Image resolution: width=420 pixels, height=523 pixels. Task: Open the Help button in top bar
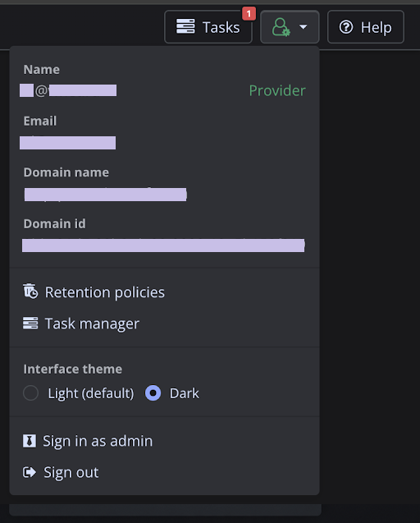(x=366, y=26)
